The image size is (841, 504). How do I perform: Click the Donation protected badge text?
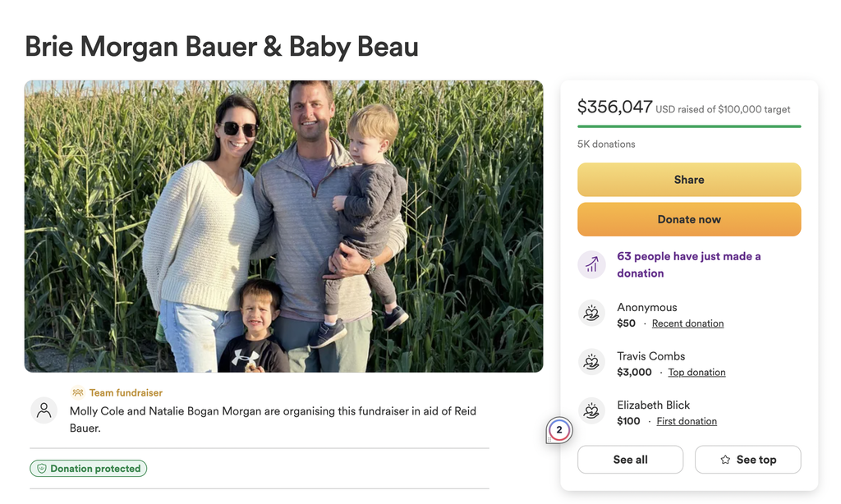[95, 469]
